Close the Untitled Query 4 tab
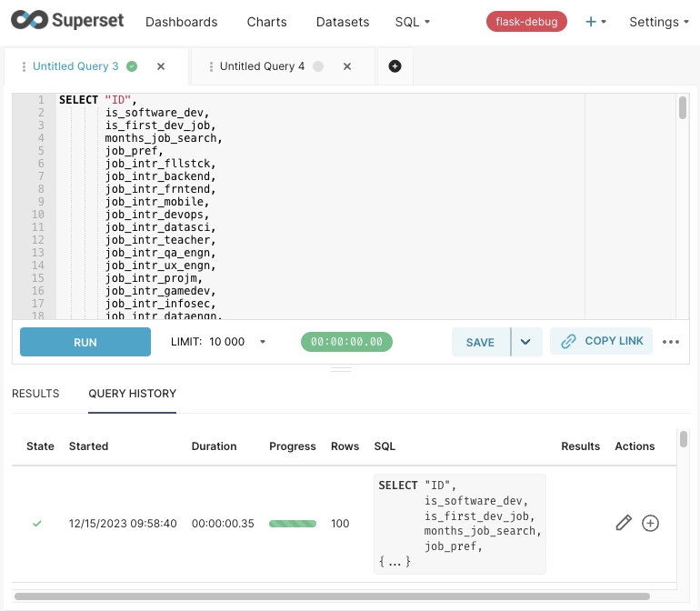The image size is (700, 611). click(x=346, y=66)
